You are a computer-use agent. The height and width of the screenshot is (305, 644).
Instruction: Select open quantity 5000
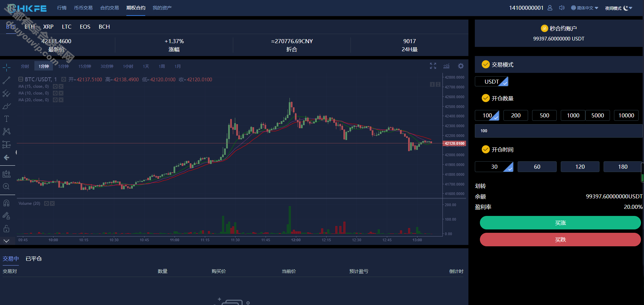[x=597, y=115]
